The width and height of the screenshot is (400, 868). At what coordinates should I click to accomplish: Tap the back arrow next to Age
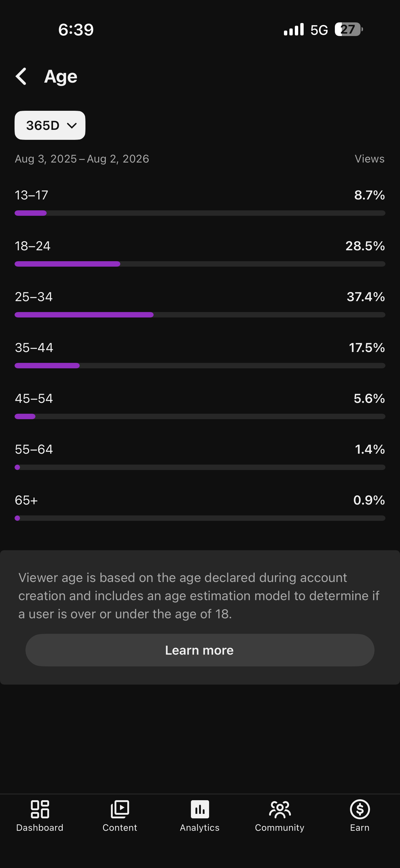click(21, 76)
